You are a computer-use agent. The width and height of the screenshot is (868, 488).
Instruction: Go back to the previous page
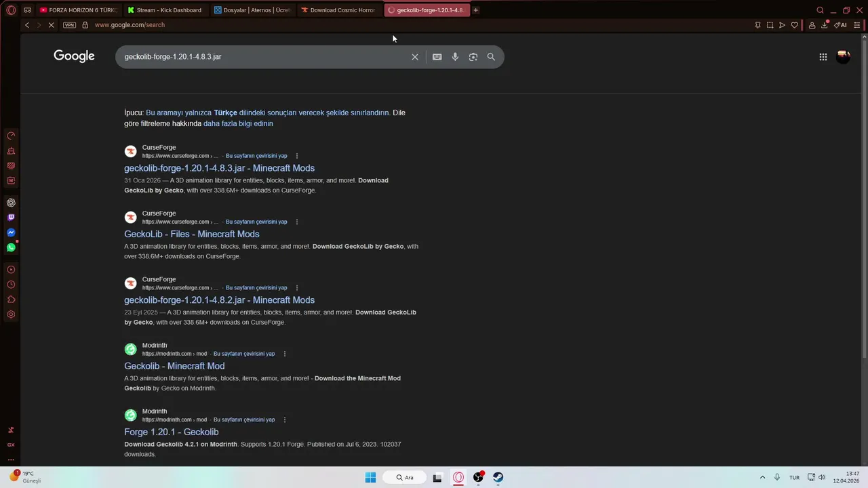pos(27,25)
